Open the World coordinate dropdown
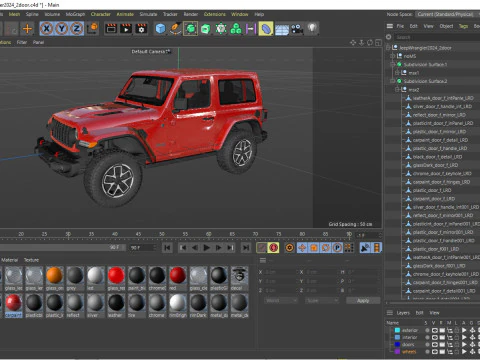Image resolution: width=480 pixels, height=360 pixels. pos(281,301)
